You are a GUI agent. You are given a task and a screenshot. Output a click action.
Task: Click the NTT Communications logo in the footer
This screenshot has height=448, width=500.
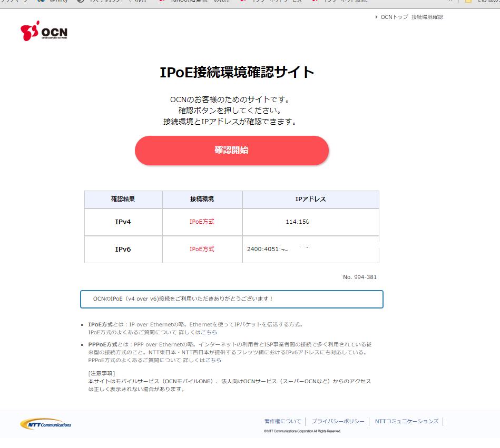pos(46,424)
